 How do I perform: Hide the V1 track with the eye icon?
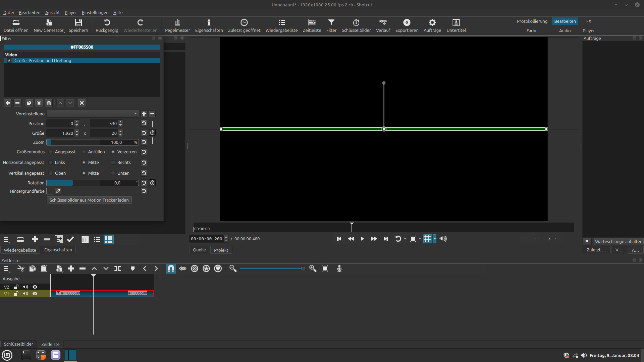click(x=35, y=294)
